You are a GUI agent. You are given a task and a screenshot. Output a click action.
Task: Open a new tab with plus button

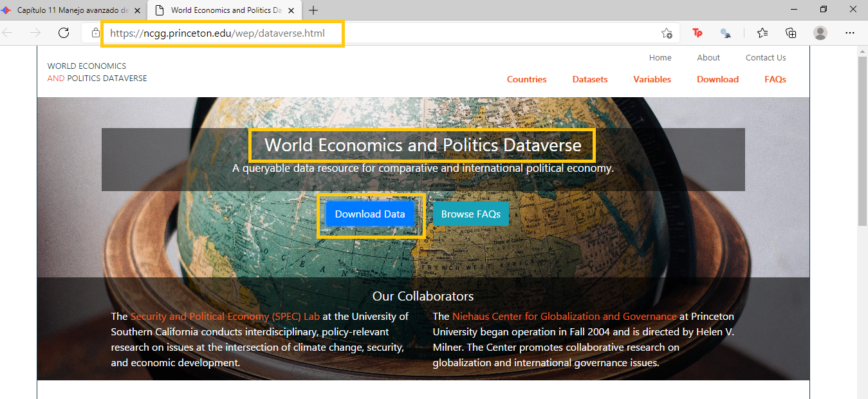(313, 10)
